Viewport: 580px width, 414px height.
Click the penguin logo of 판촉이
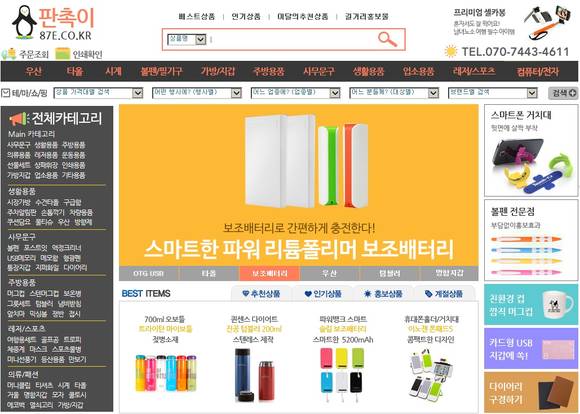[x=24, y=23]
